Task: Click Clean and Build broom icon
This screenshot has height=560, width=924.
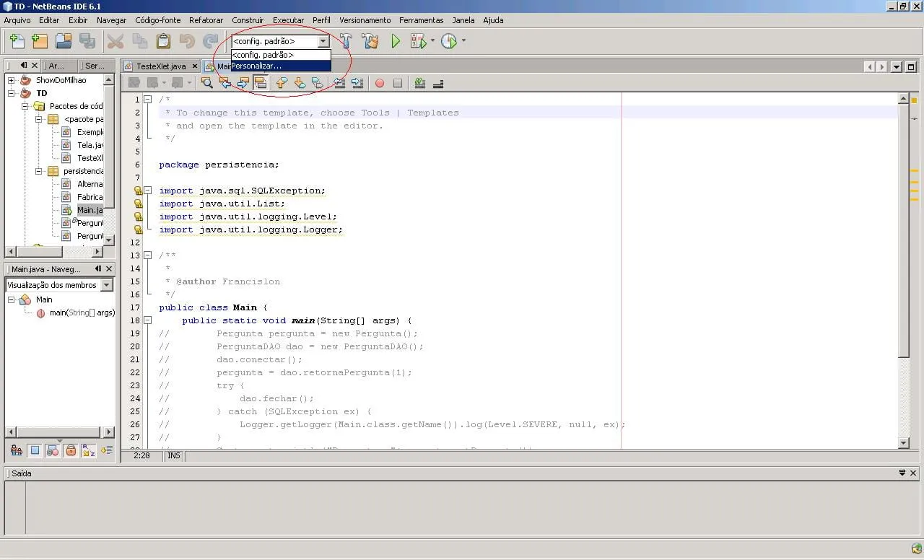Action: [370, 41]
